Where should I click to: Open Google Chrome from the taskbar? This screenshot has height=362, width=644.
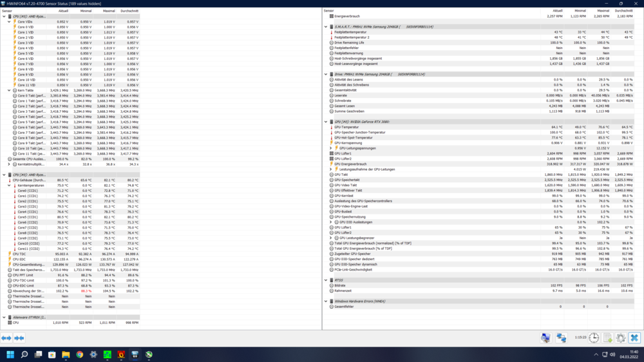pyautogui.click(x=79, y=354)
